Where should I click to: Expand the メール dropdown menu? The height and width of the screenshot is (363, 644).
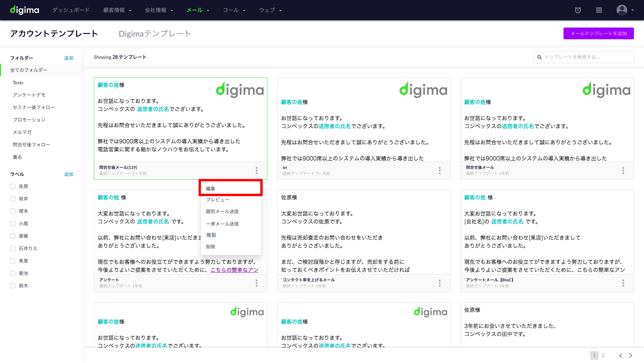click(198, 10)
